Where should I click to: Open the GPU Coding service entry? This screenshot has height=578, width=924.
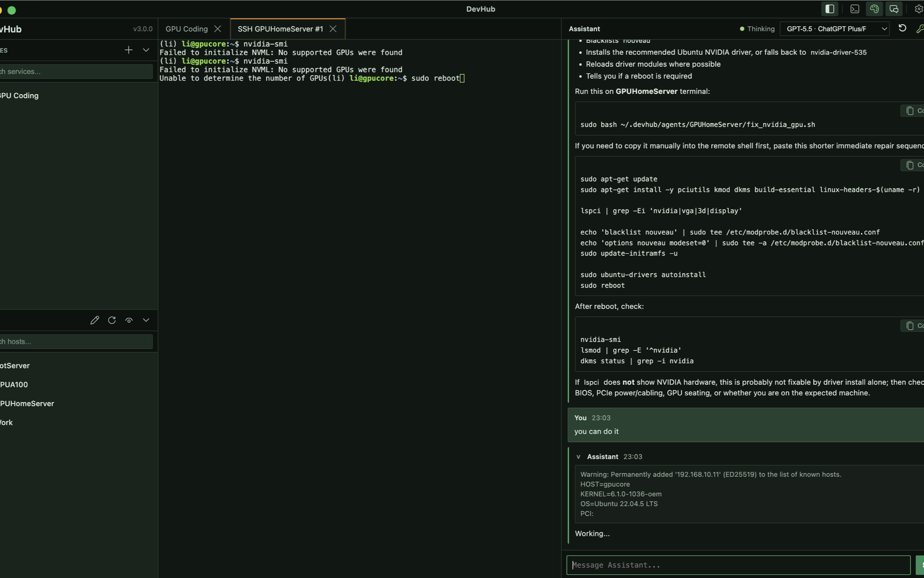pyautogui.click(x=19, y=96)
